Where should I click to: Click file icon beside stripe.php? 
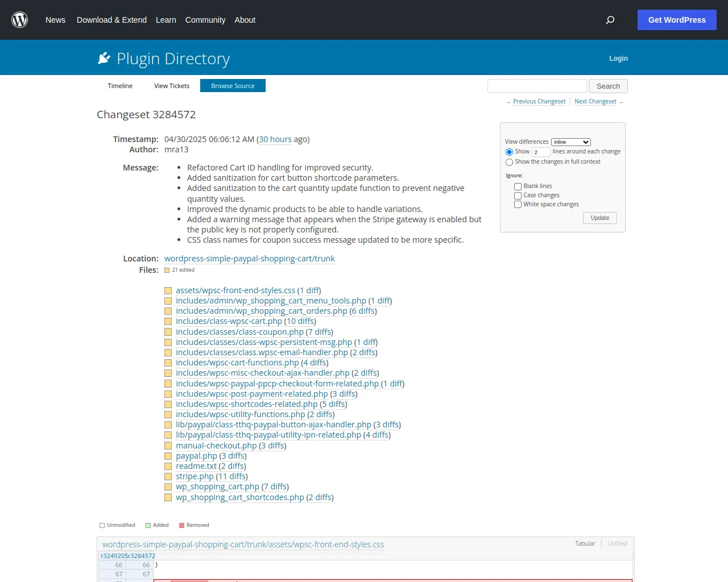168,476
